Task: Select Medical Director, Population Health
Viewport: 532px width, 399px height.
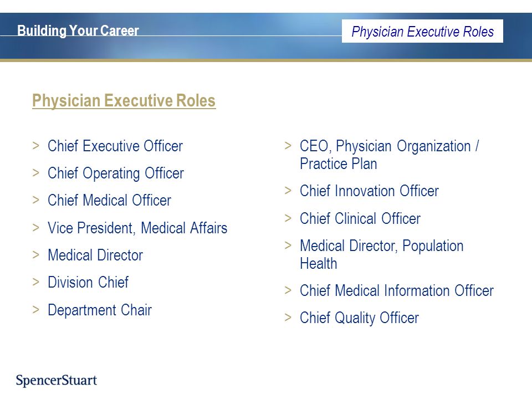Action: tap(382, 254)
